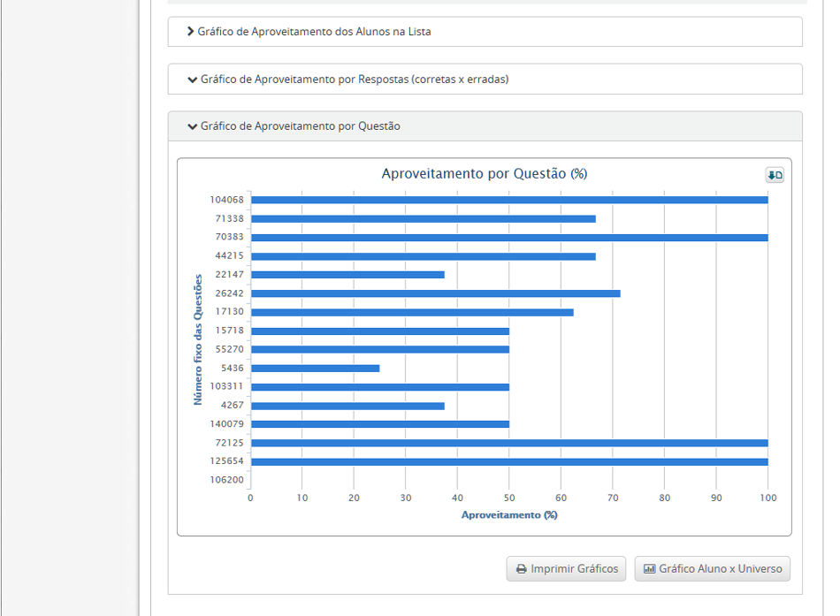Click axis label 106200

[227, 480]
